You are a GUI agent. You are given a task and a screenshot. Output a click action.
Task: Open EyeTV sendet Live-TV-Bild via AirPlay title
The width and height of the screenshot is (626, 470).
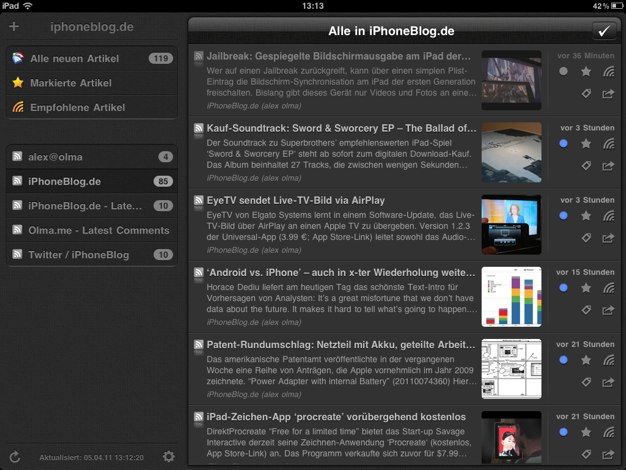pos(295,200)
